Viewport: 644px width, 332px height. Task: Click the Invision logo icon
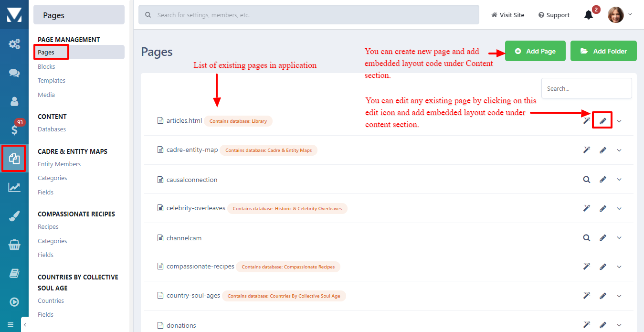point(14,15)
